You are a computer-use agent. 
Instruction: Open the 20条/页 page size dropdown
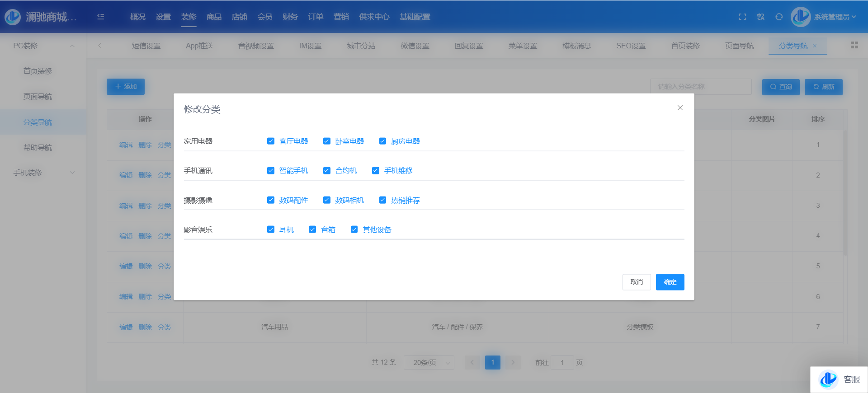429,362
